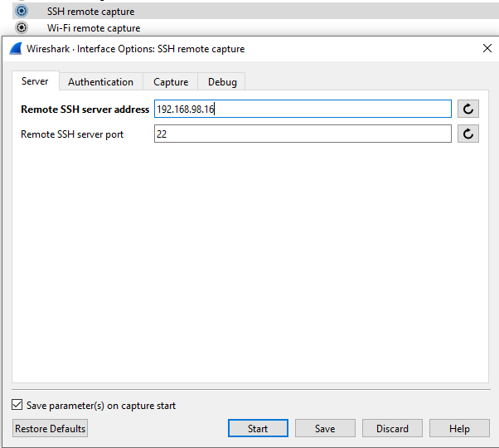Screen dimensions: 499x448
Task: Save the interface options
Action: pyautogui.click(x=325, y=428)
